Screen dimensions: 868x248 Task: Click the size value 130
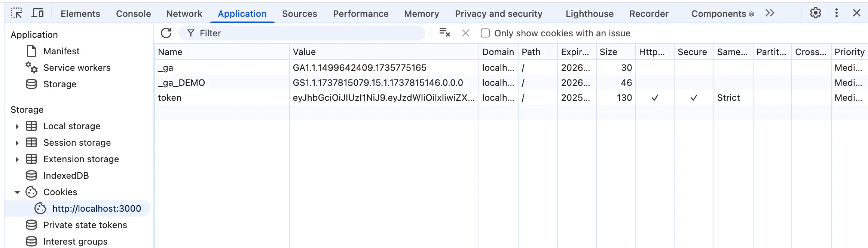click(624, 98)
